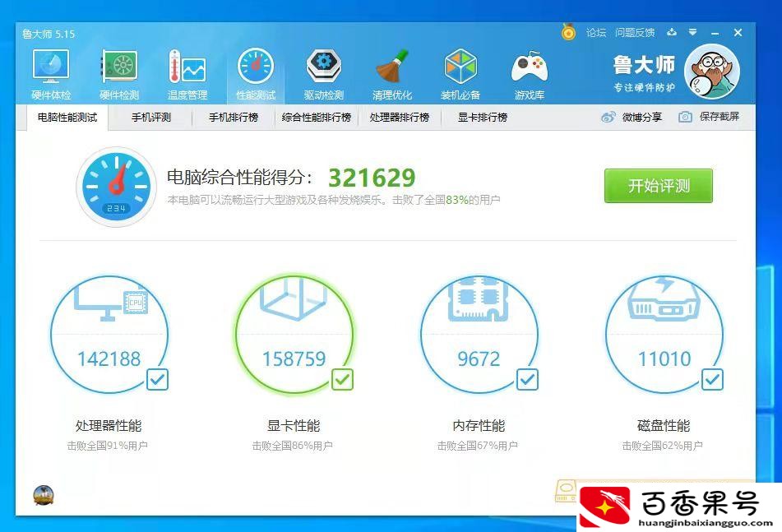Click the 击败全国62%用户 text
782x532 pixels.
click(x=662, y=446)
